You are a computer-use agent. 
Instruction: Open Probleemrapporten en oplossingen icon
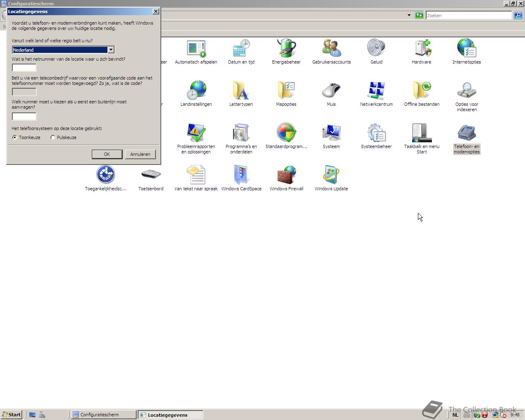196,133
